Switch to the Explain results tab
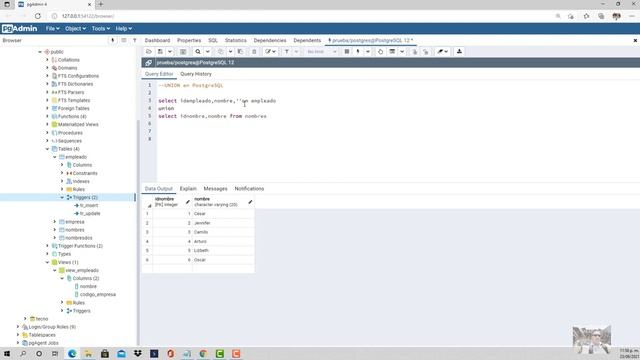This screenshot has height=360, width=640. [x=188, y=189]
